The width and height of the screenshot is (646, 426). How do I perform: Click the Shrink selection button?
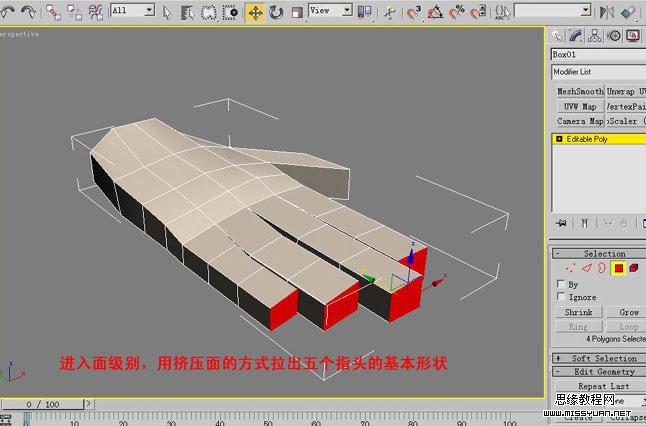(578, 312)
